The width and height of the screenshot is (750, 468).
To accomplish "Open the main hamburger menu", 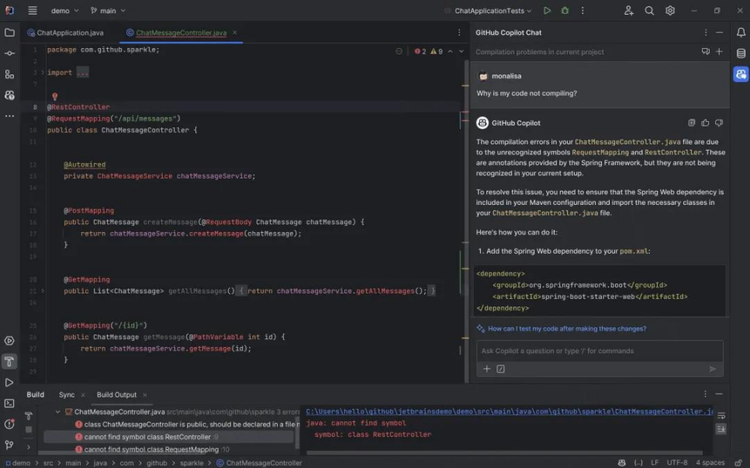I will 32,11.
